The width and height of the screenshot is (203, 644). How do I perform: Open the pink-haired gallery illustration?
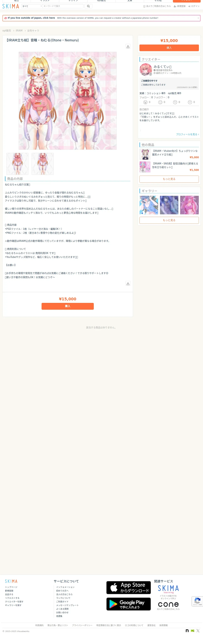[x=189, y=205]
